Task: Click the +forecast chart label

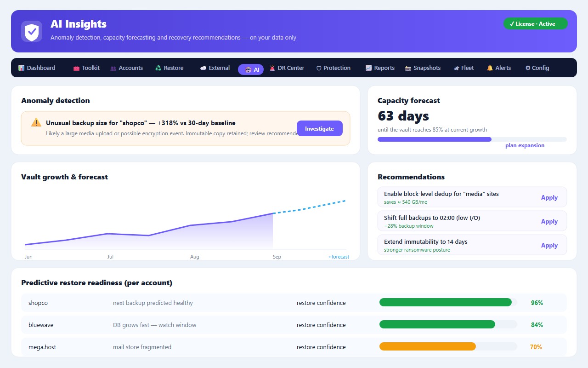Action: click(339, 257)
